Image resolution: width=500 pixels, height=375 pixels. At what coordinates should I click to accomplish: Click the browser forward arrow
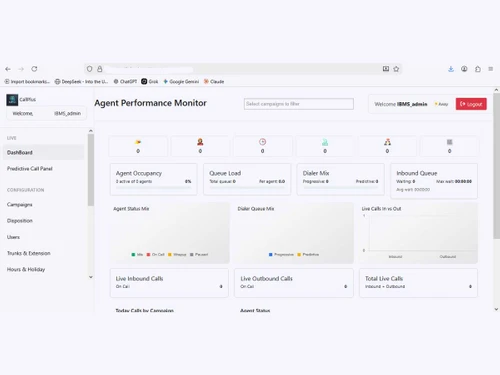click(x=21, y=69)
